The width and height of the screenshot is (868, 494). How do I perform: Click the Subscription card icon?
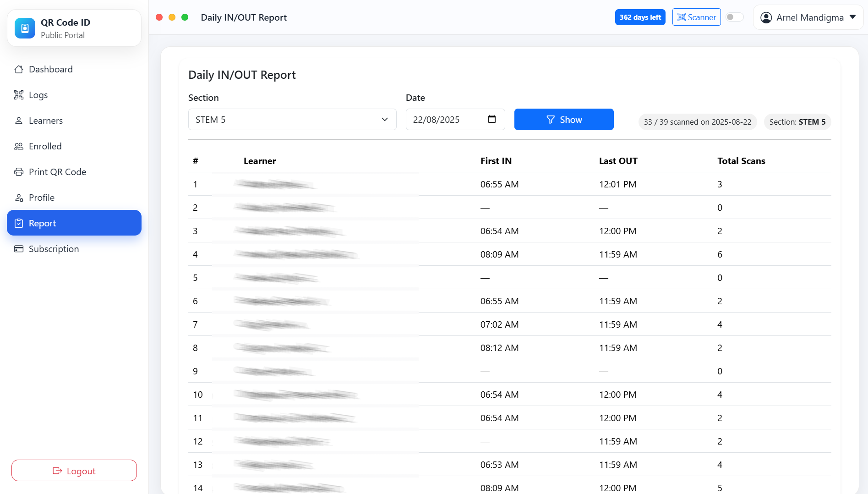(x=19, y=249)
